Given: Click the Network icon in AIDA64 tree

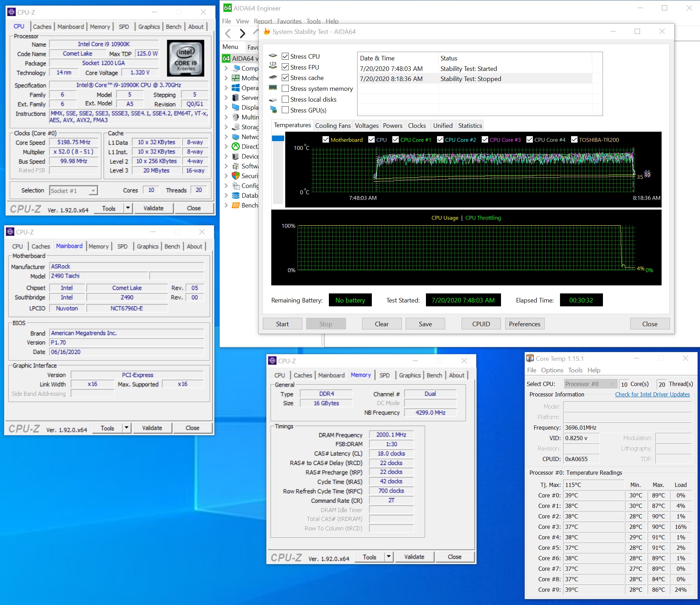Looking at the screenshot, I should tap(236, 137).
